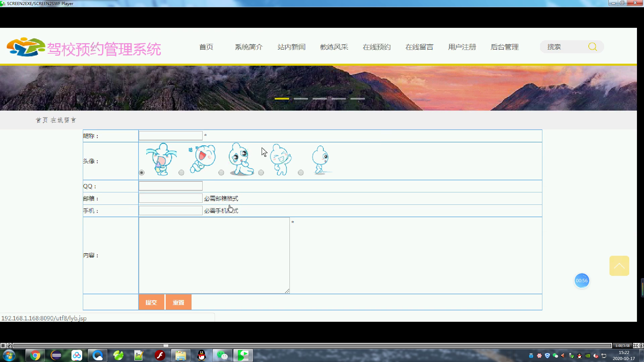Open Google Chrome from the taskbar
This screenshot has height=362, width=644.
(35, 355)
